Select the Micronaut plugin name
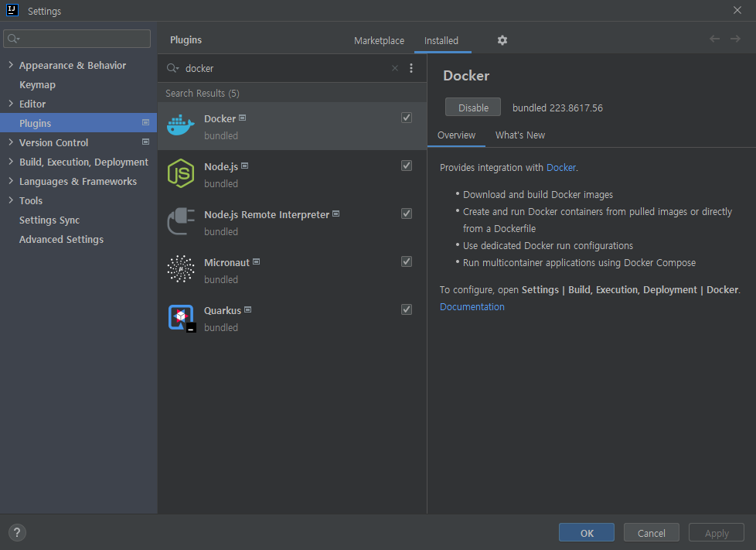Viewport: 756px width, 550px height. pos(226,262)
